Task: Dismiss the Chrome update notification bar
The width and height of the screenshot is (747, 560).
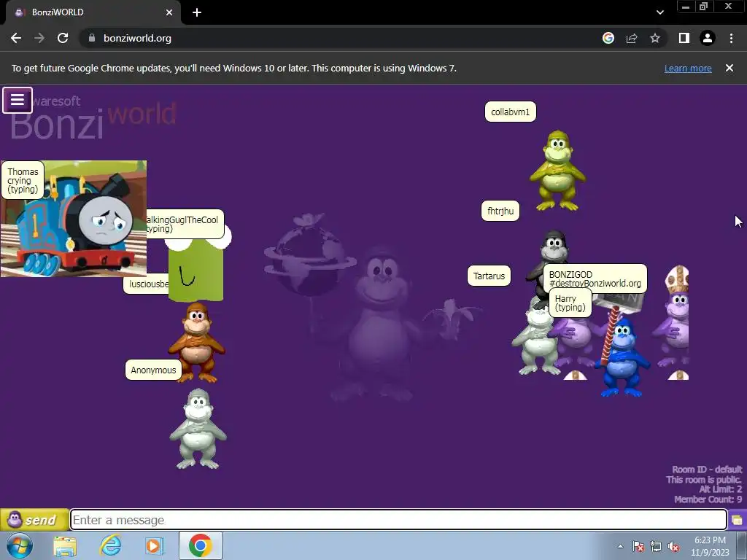Action: pyautogui.click(x=729, y=68)
